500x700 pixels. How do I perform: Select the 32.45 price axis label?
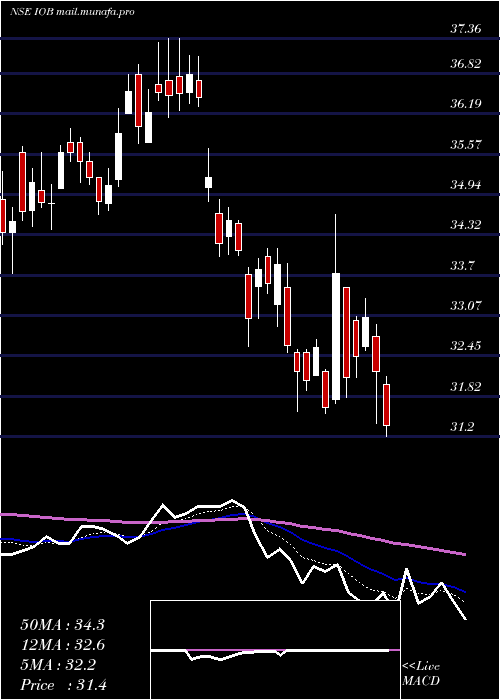click(465, 346)
